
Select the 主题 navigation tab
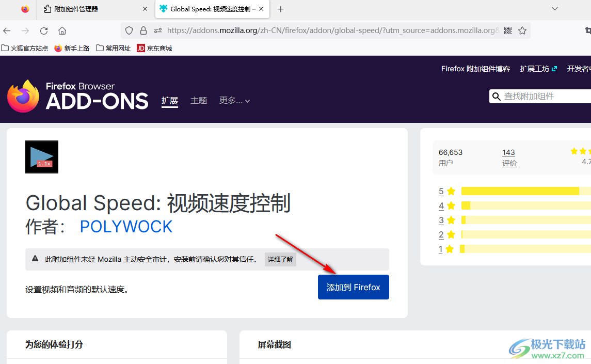coord(199,101)
